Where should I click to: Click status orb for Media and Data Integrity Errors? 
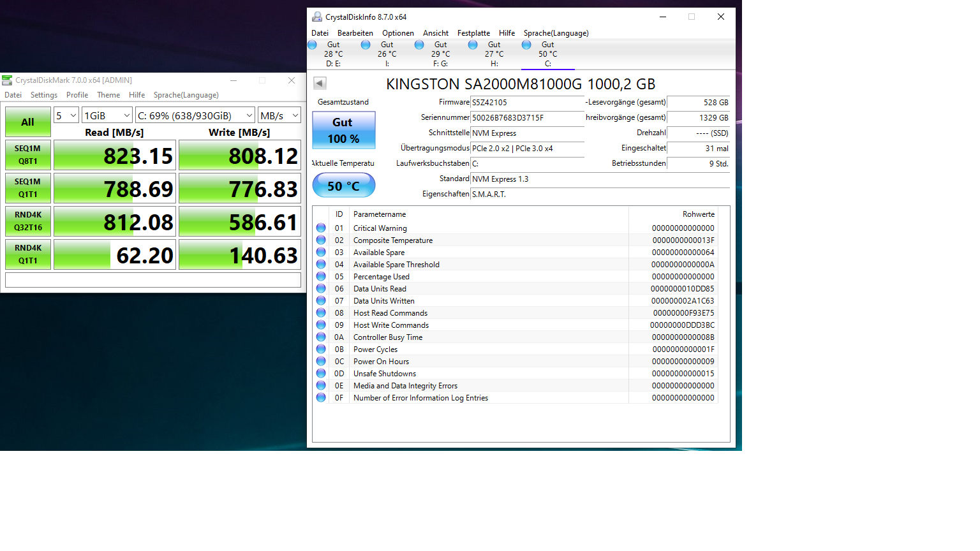point(321,385)
